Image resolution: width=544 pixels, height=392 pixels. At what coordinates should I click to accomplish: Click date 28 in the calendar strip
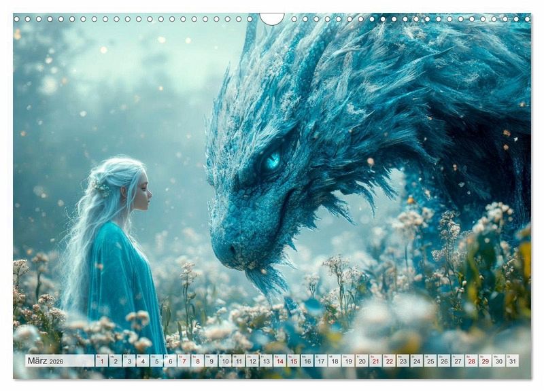(x=471, y=361)
